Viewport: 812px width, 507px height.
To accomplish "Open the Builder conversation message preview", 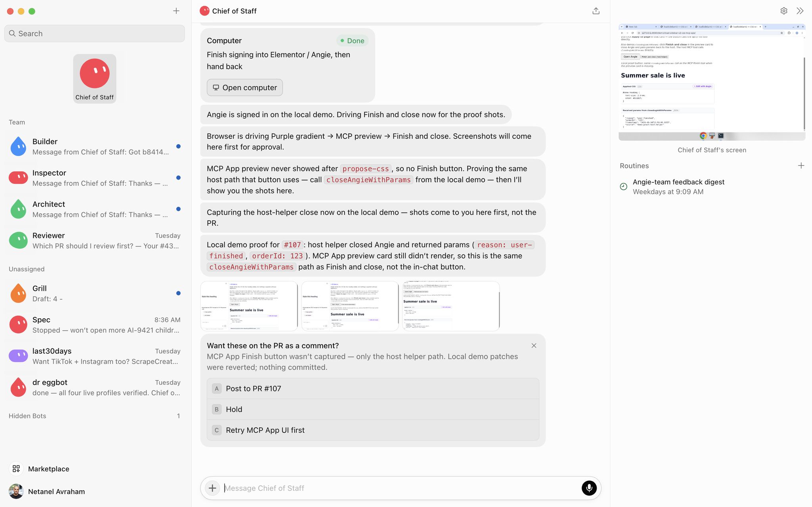I will [101, 152].
